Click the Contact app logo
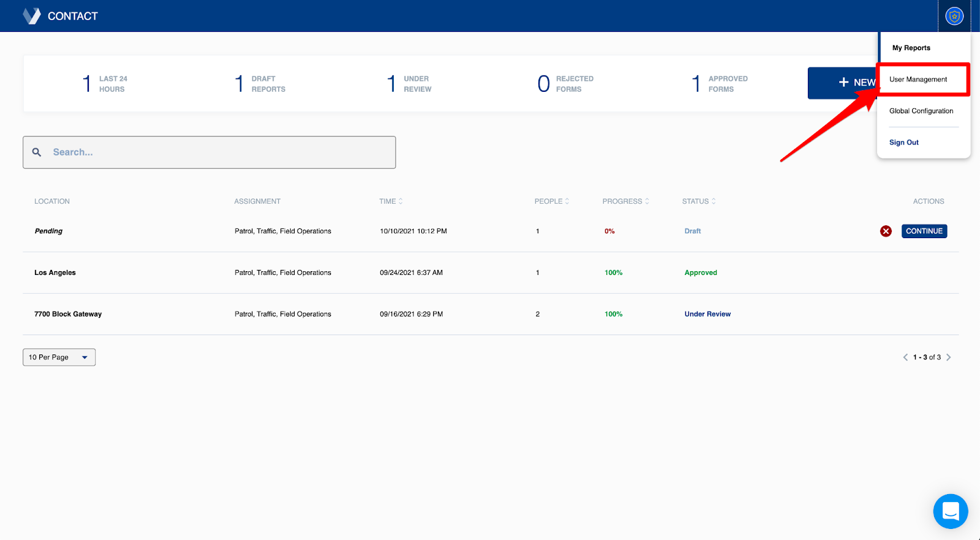The width and height of the screenshot is (980, 540). 32,16
